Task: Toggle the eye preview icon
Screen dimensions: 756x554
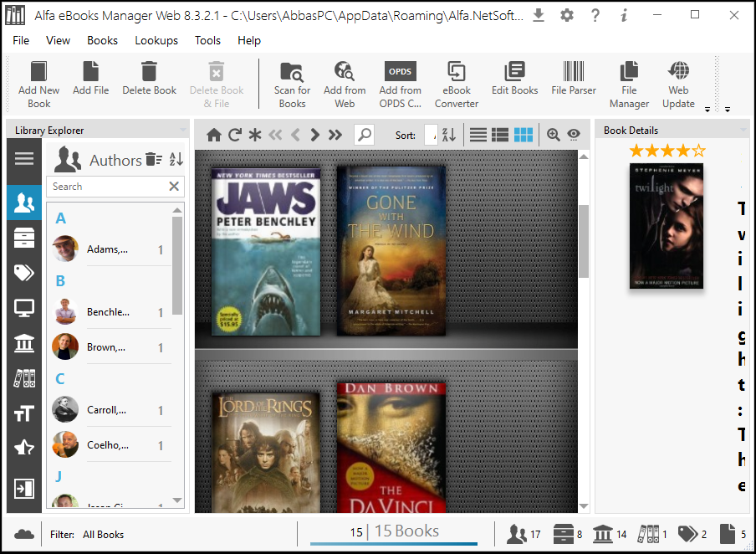Action: pos(573,135)
